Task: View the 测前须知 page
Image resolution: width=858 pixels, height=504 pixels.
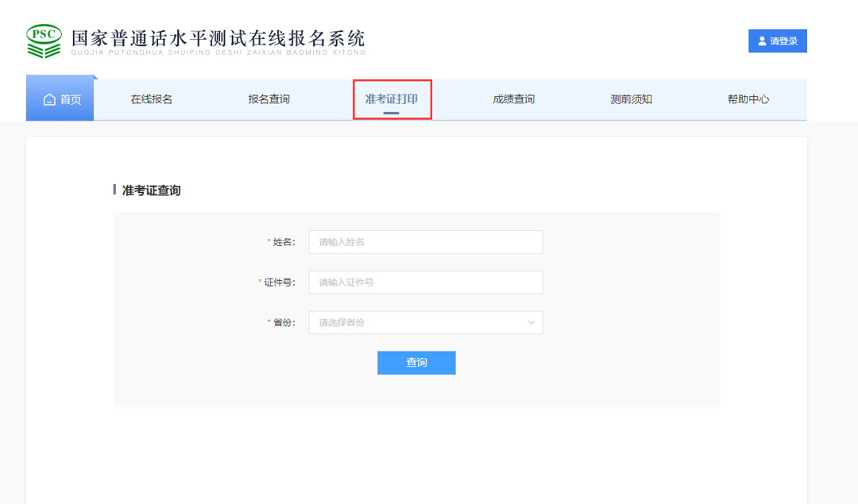Action: coord(631,99)
